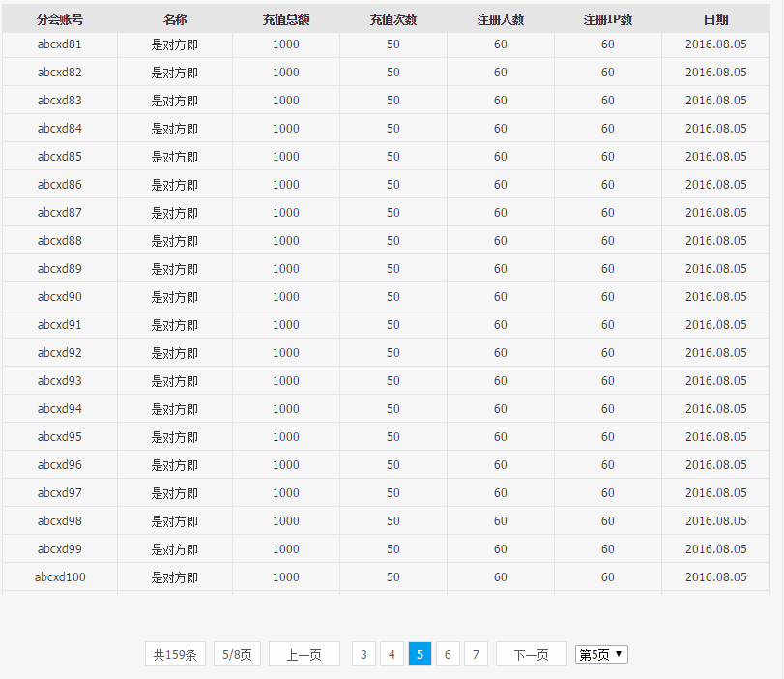Image resolution: width=784 pixels, height=679 pixels.
Task: Expand the page number combo box arrow
Action: (620, 654)
